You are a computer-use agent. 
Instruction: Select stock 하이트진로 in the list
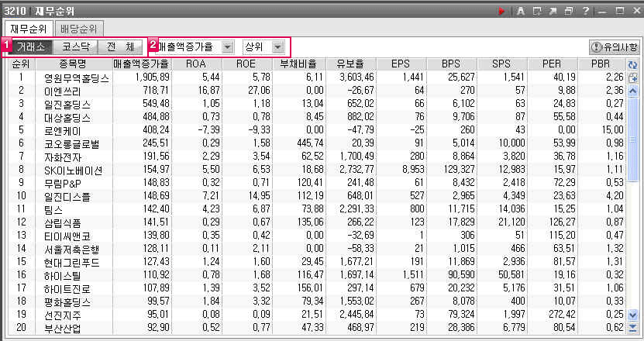coord(67,289)
